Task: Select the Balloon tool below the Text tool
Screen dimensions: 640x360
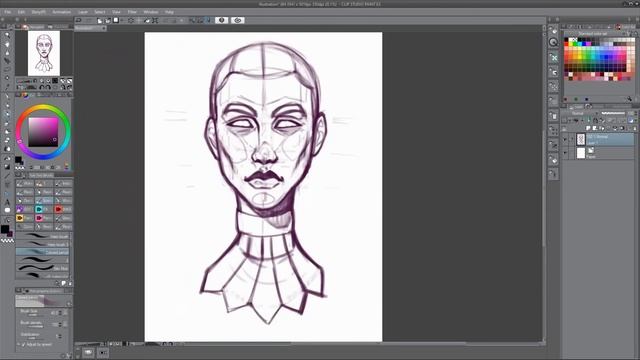Action: coord(7,210)
